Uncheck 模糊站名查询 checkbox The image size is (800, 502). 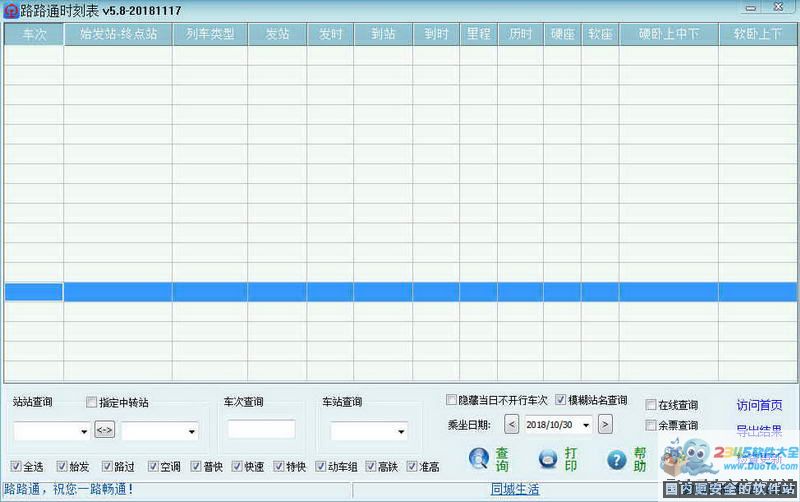(561, 400)
